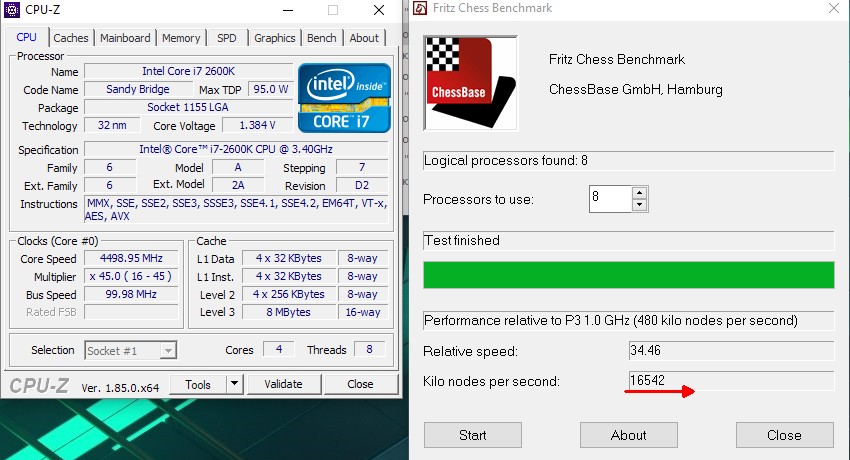This screenshot has height=460, width=850.
Task: Click the Test finished status field
Action: coord(629,241)
